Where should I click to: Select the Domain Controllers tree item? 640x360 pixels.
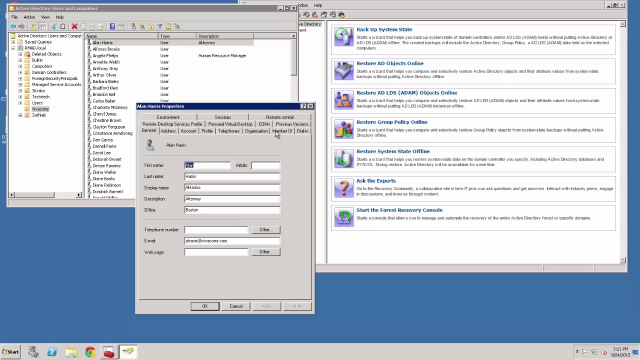pos(49,72)
